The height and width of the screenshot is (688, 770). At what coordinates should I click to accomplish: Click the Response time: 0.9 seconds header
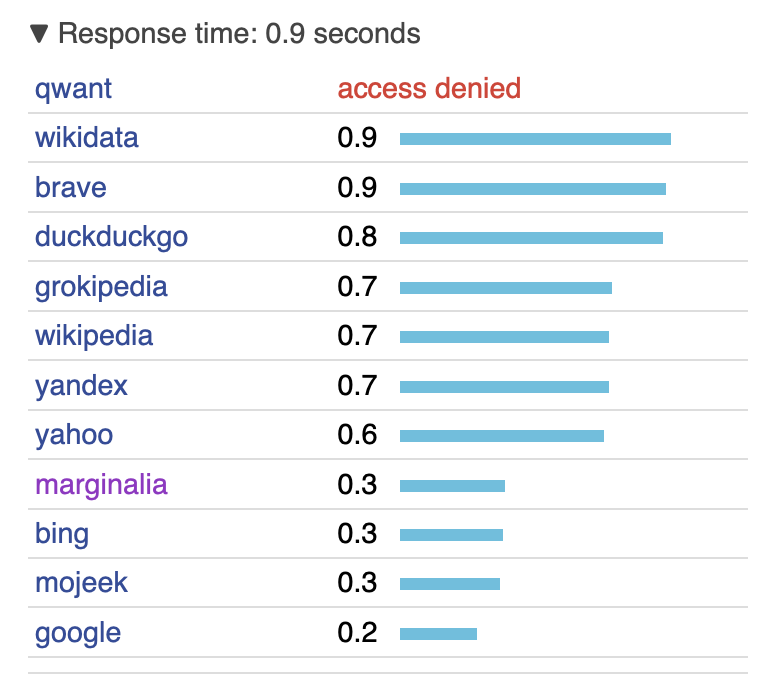pos(239,34)
